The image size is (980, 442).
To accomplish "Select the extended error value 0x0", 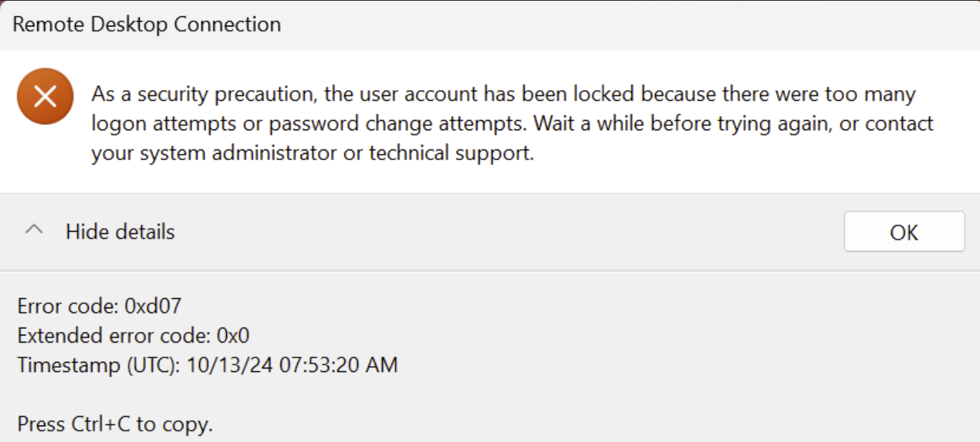I will [x=233, y=336].
